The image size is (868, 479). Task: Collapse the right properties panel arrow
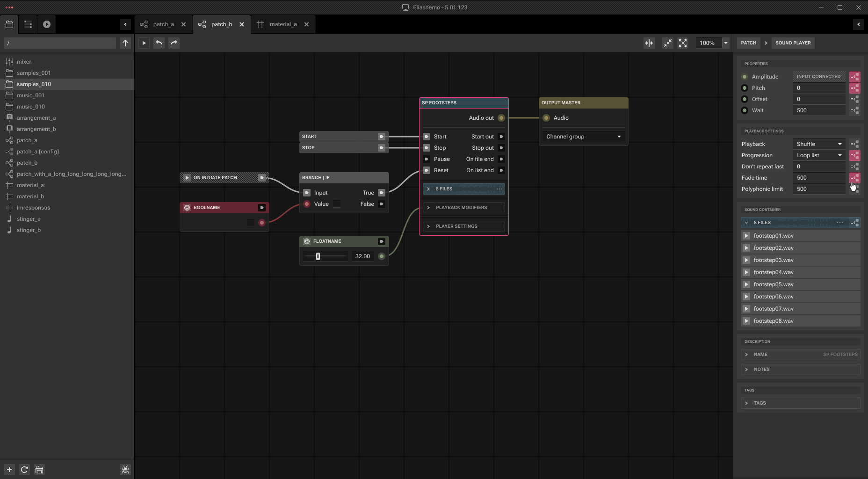[859, 24]
